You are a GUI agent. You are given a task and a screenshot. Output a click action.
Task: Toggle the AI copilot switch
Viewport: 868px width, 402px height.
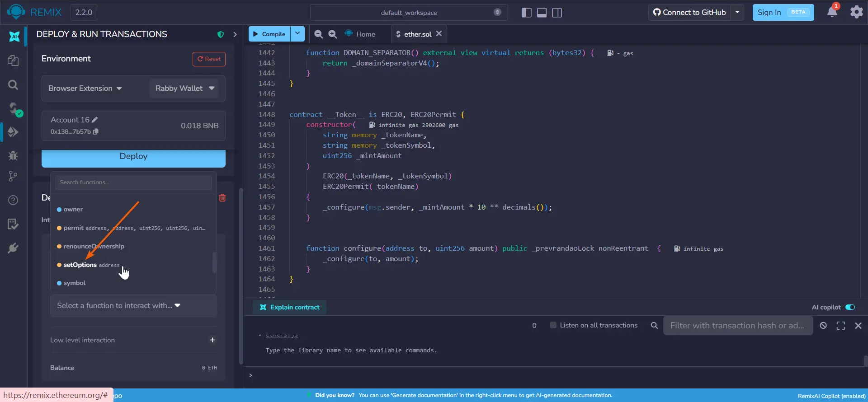850,307
